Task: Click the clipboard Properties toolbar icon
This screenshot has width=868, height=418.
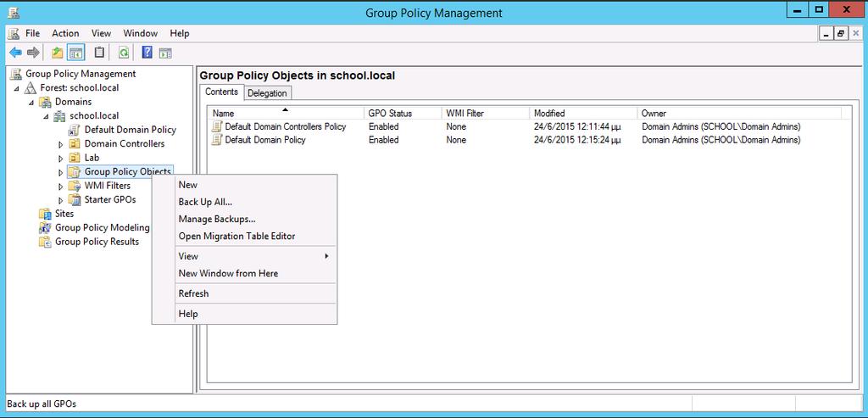Action: [99, 53]
